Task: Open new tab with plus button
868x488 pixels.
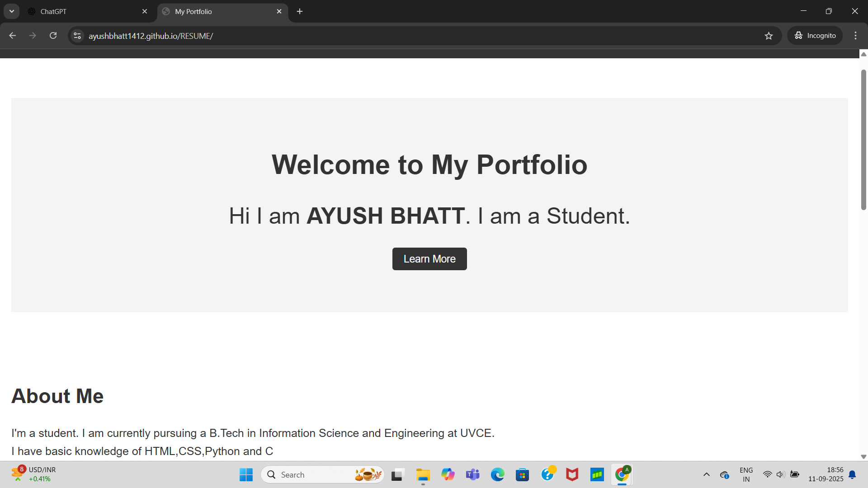Action: (300, 11)
